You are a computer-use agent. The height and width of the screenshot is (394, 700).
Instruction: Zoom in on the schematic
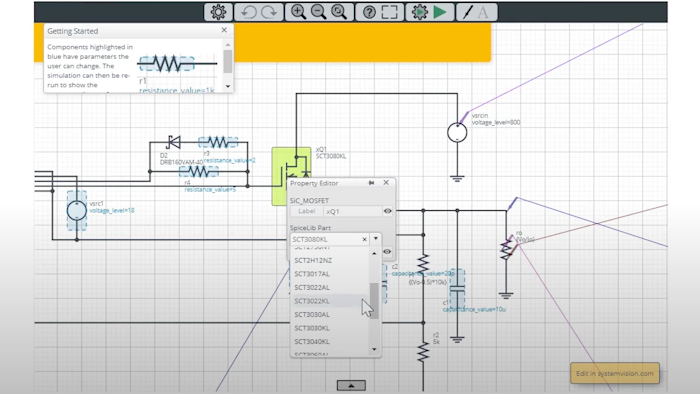click(298, 12)
